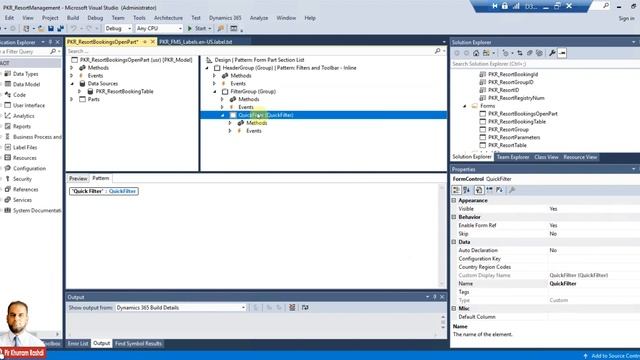640x360 pixels.
Task: Click the Sync with Active Document icon
Action: (520, 53)
